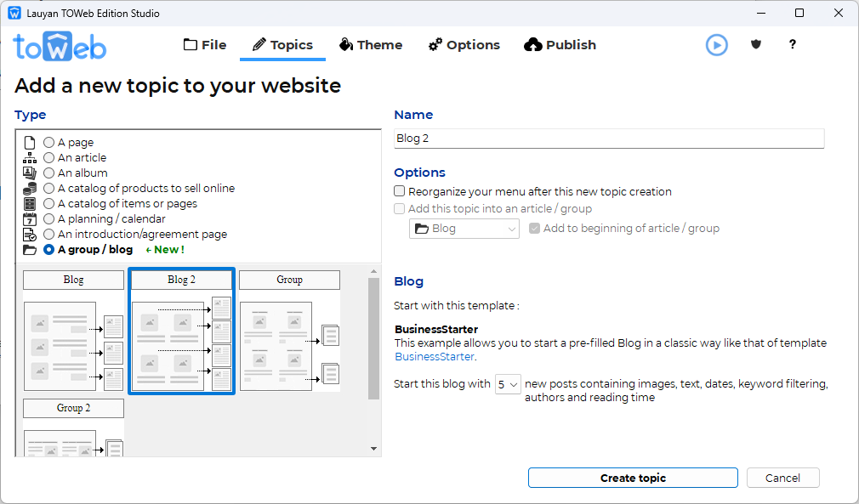Toggle add topic into article/group checkbox

[x=400, y=208]
